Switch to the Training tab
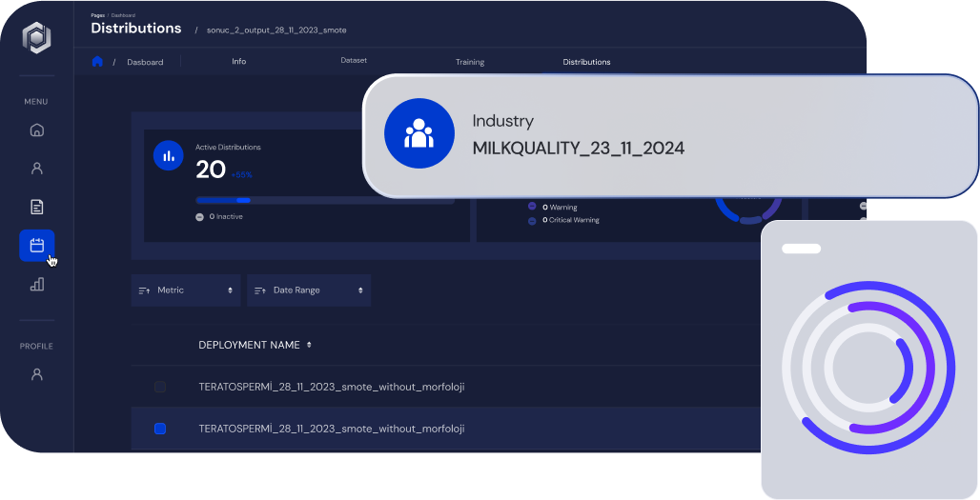 point(470,62)
